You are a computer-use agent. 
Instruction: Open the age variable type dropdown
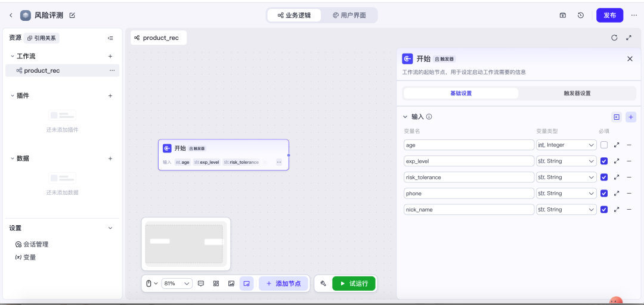566,145
